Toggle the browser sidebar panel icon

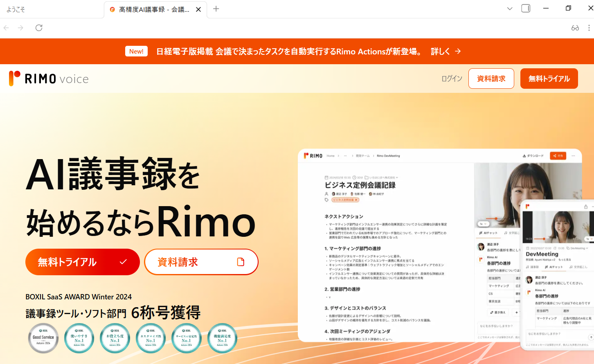[526, 8]
